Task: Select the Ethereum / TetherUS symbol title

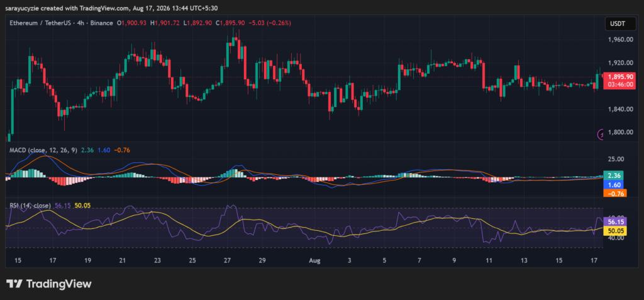Action: pyautogui.click(x=37, y=23)
